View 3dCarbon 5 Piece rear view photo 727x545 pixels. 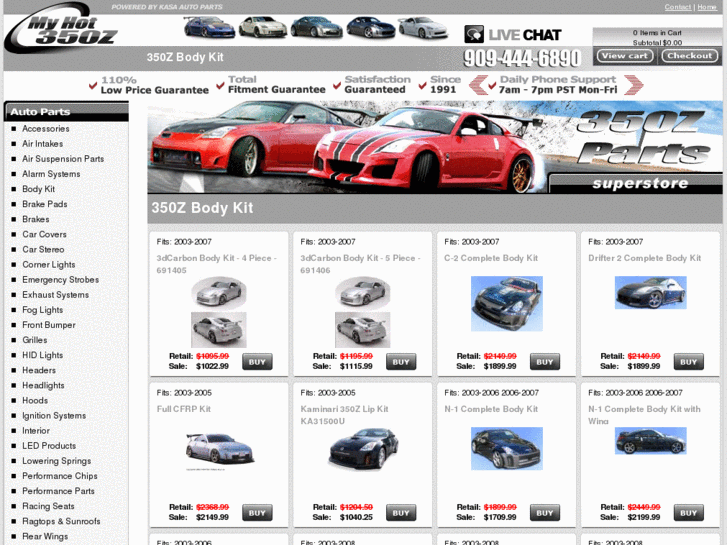(x=363, y=330)
